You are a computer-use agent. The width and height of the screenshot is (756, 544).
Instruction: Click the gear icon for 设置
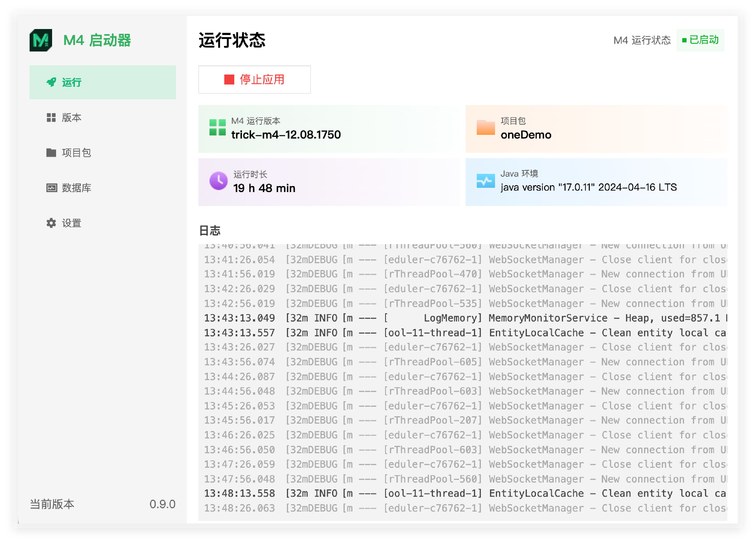51,223
